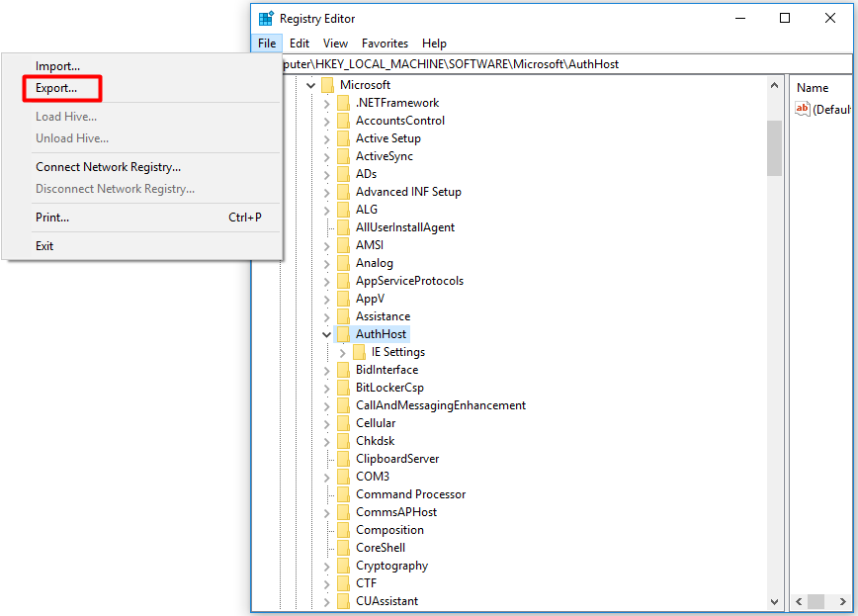The width and height of the screenshot is (858, 616).
Task: Choose Export... from the File menu
Action: [56, 88]
